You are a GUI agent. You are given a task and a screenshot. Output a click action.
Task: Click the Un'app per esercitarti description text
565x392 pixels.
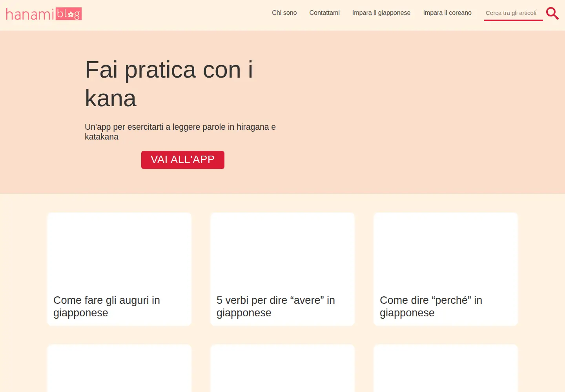coord(180,132)
